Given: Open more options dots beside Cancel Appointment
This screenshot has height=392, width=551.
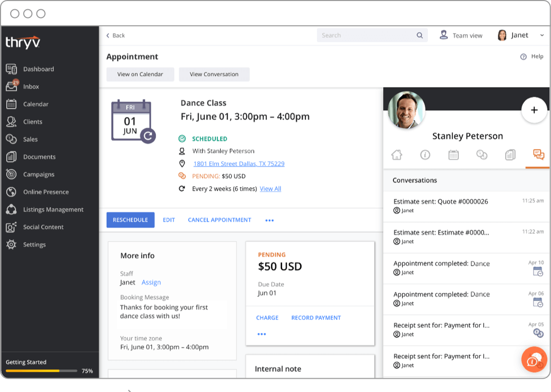Looking at the screenshot, I should (269, 221).
